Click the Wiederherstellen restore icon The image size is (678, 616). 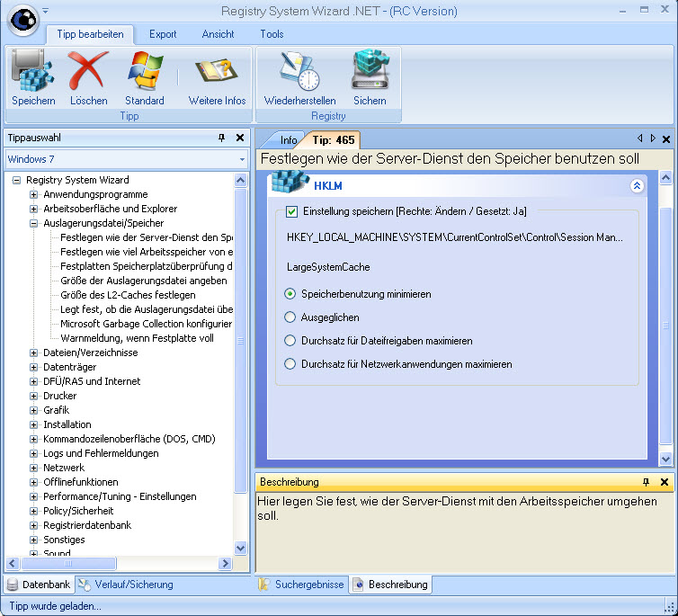pos(299,70)
